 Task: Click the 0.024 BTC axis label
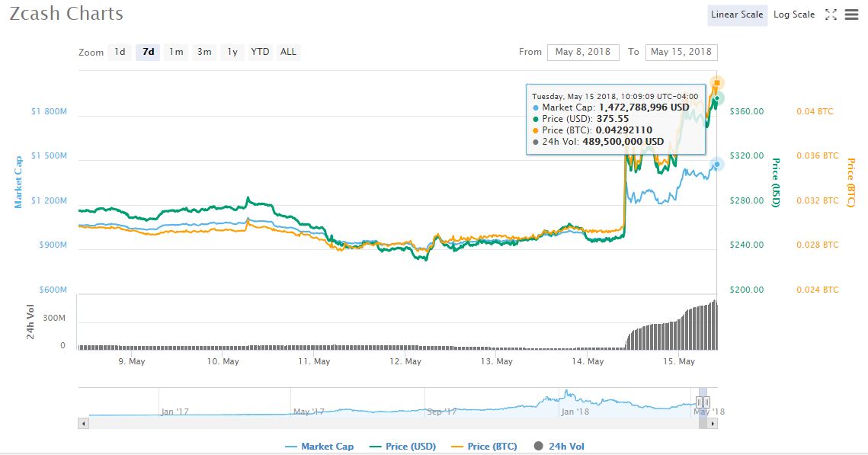(818, 290)
